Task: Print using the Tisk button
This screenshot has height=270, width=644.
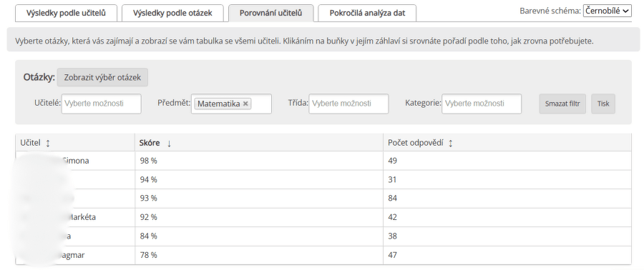Action: pos(603,104)
